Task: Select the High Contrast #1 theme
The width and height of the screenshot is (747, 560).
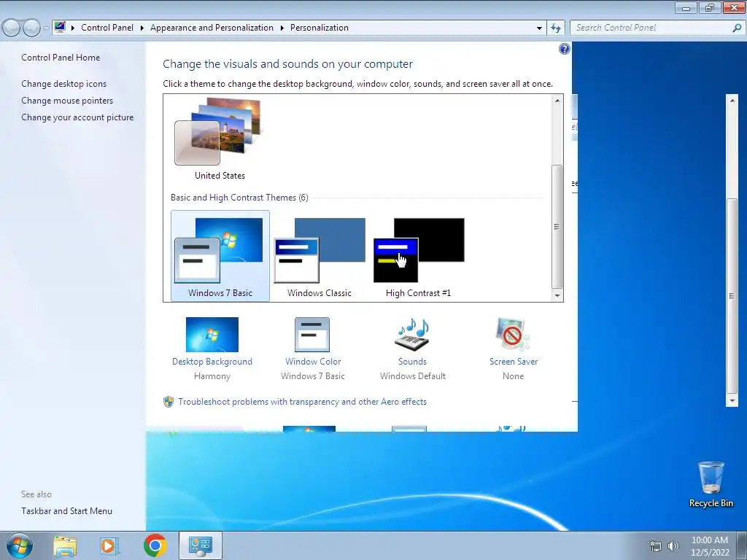Action: tap(418, 256)
